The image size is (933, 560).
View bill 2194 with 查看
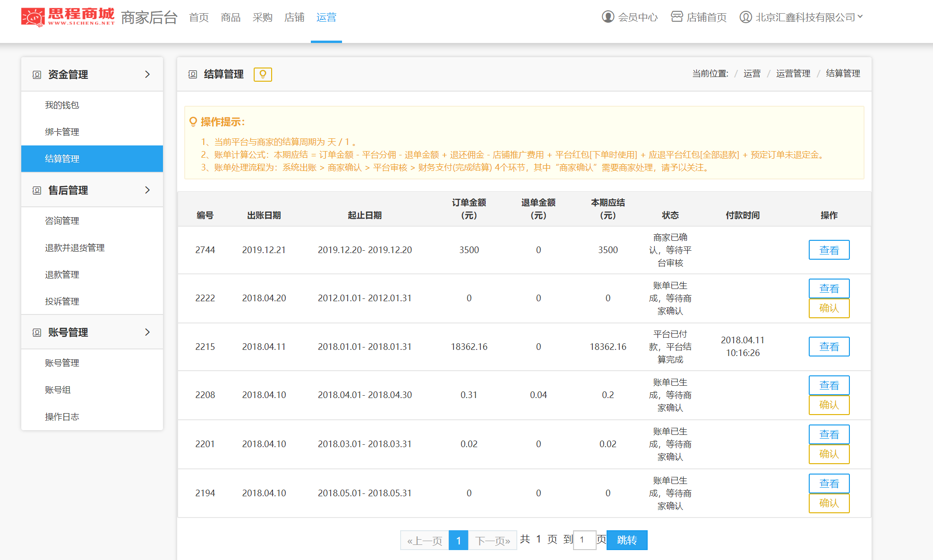pyautogui.click(x=829, y=484)
